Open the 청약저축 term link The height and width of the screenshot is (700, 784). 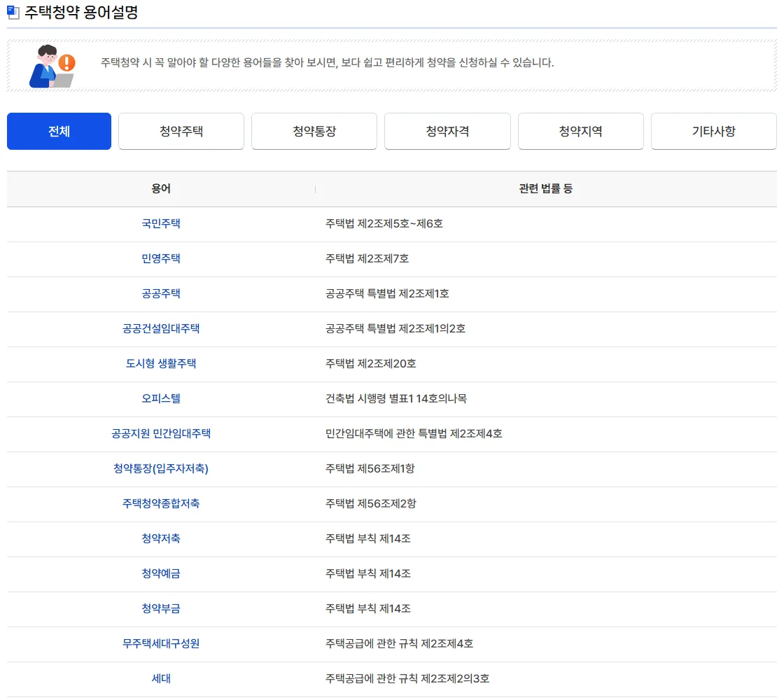click(161, 538)
